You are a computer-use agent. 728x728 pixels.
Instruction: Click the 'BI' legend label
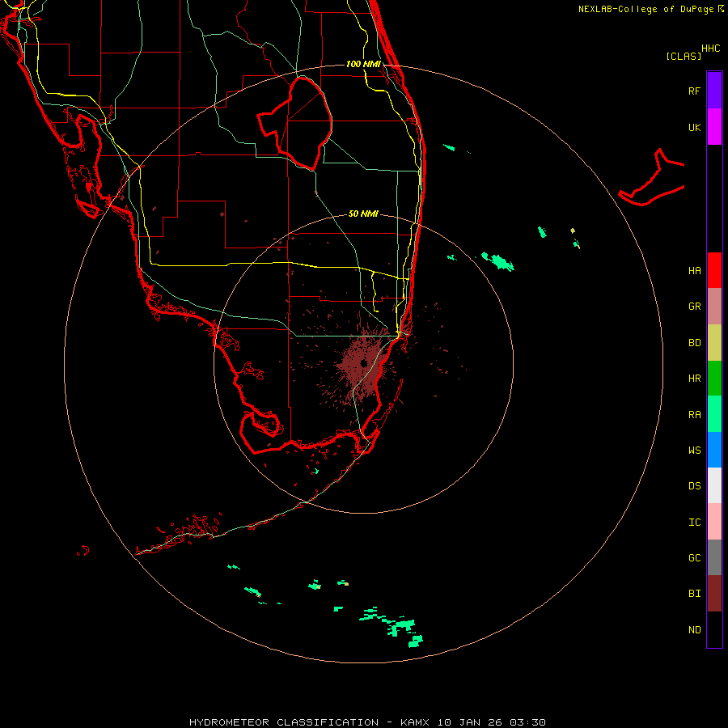coord(694,594)
